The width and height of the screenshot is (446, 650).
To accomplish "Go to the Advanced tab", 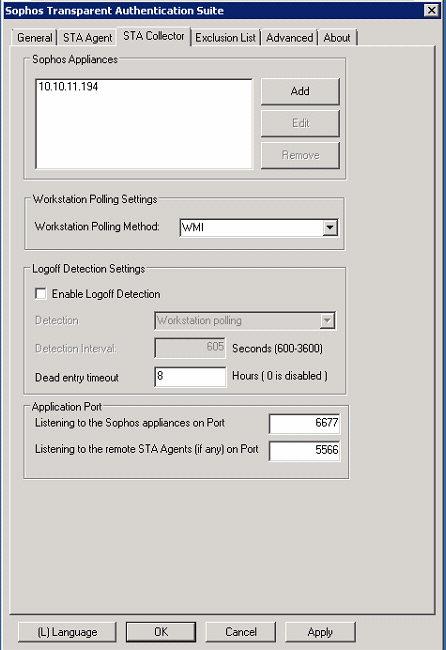I will click(289, 38).
